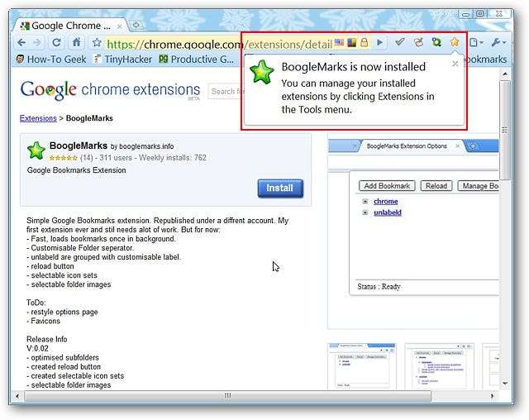Viewport: 529px width, 420px height.
Task: Click BoogleMarks Extension Options tab in preview
Action: click(407, 146)
